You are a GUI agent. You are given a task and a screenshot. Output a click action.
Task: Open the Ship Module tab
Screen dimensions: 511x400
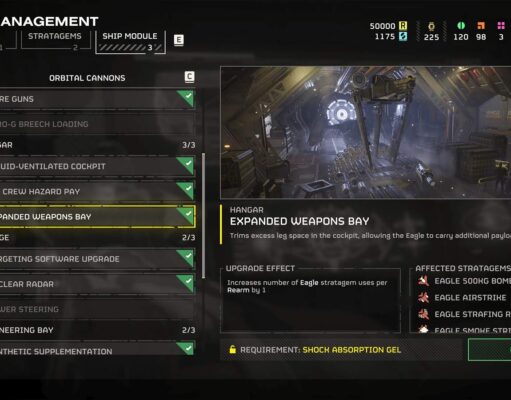point(130,41)
